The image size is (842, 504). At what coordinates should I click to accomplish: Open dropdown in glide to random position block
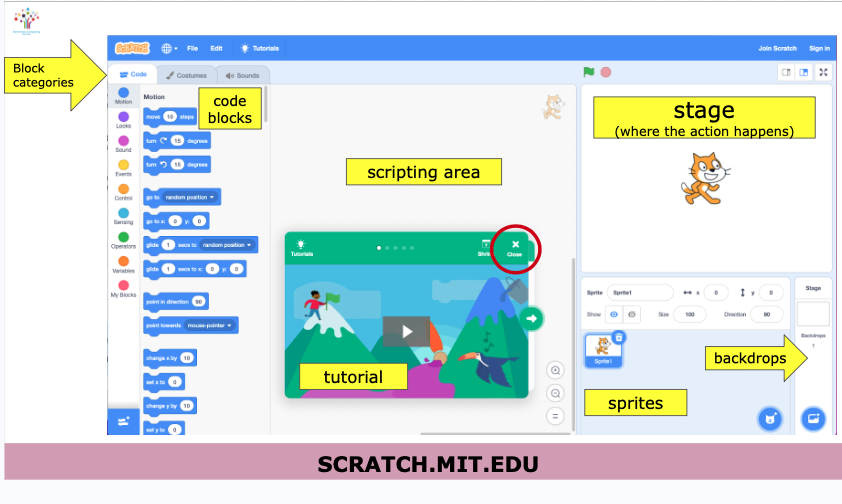point(227,245)
